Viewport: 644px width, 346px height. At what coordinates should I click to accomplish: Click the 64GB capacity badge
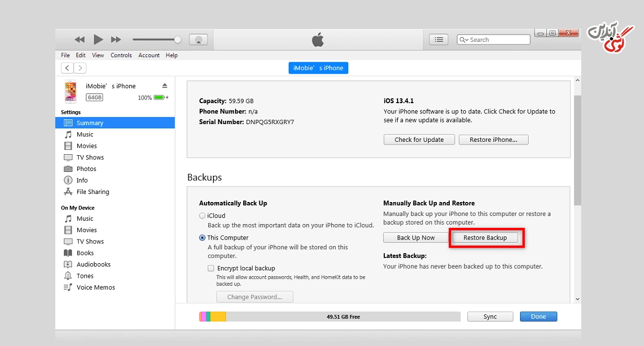[x=94, y=97]
